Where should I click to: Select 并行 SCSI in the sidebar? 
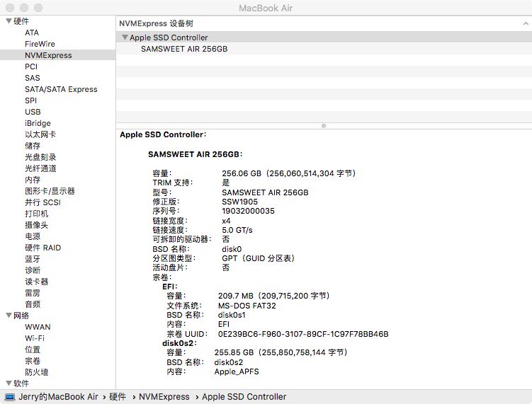pos(43,202)
